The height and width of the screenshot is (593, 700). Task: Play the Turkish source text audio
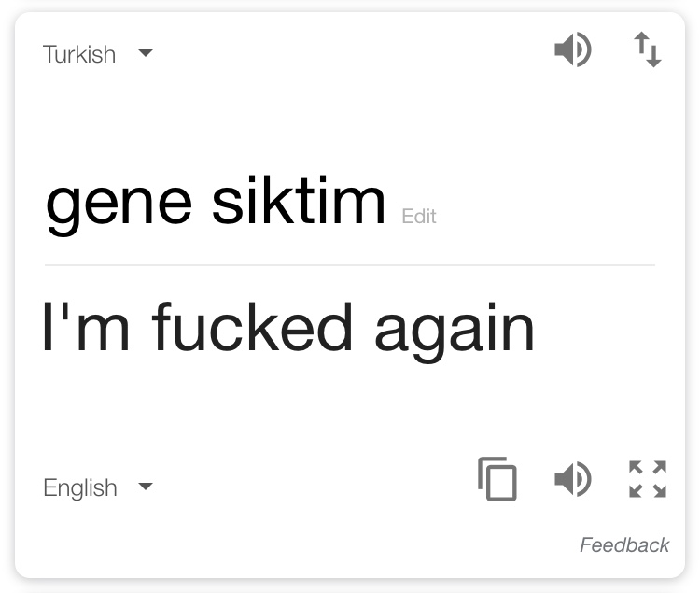(573, 49)
